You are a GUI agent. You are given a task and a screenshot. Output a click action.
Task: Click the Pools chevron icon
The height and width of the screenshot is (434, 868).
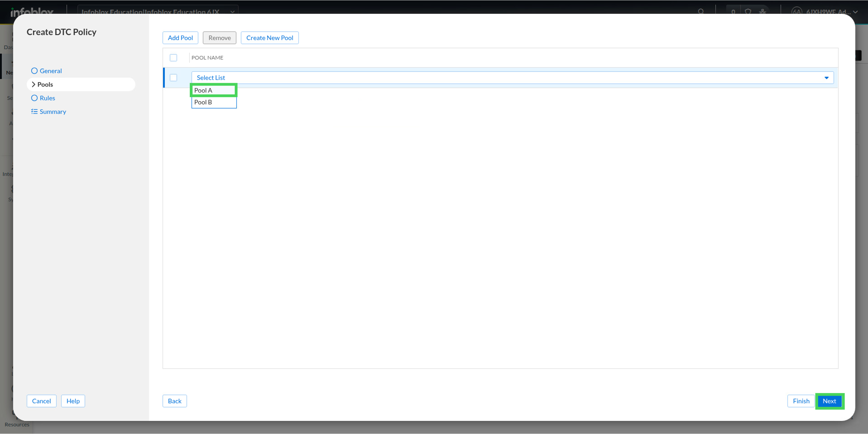click(x=33, y=85)
